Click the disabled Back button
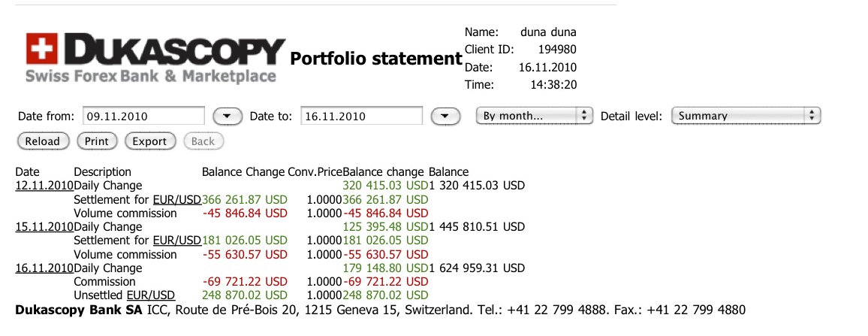The image size is (868, 336). (203, 141)
